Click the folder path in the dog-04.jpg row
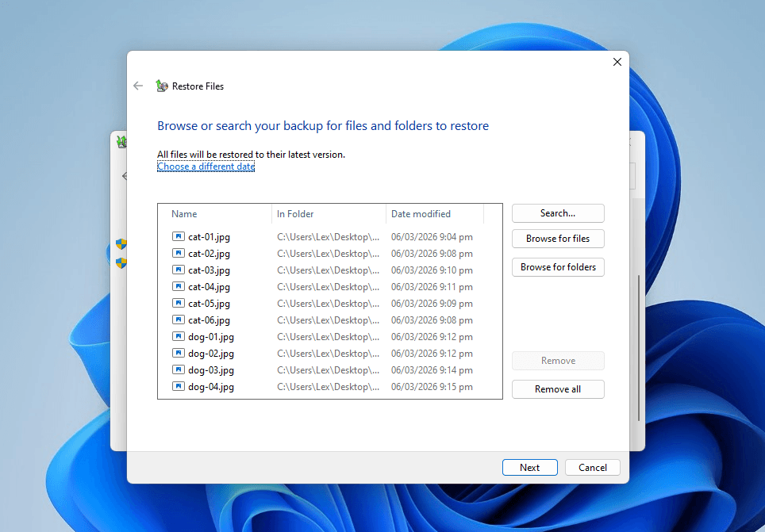This screenshot has height=532, width=765. 328,387
